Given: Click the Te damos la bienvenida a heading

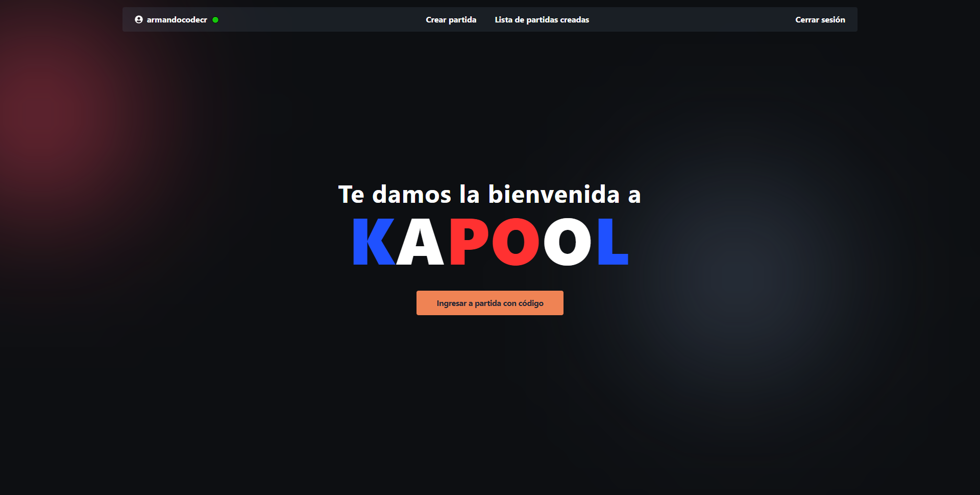Looking at the screenshot, I should click(489, 194).
